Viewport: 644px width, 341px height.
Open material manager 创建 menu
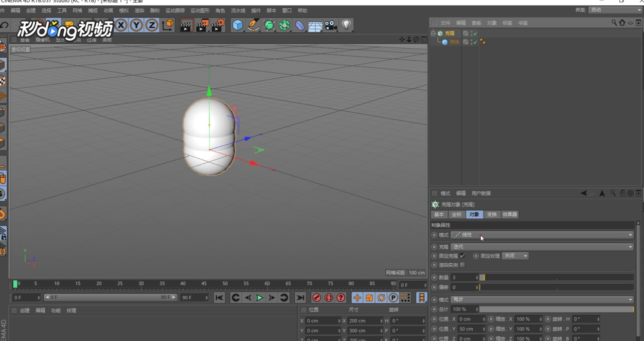pos(25,310)
